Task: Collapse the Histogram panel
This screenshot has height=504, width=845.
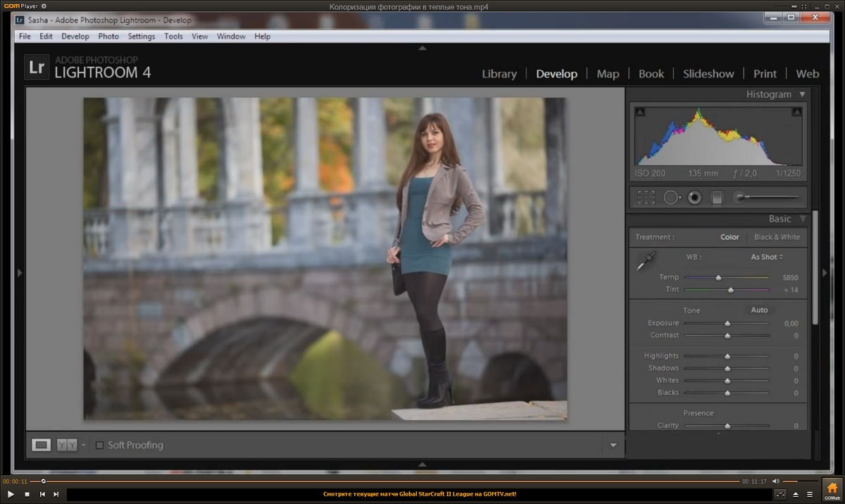Action: pos(802,94)
